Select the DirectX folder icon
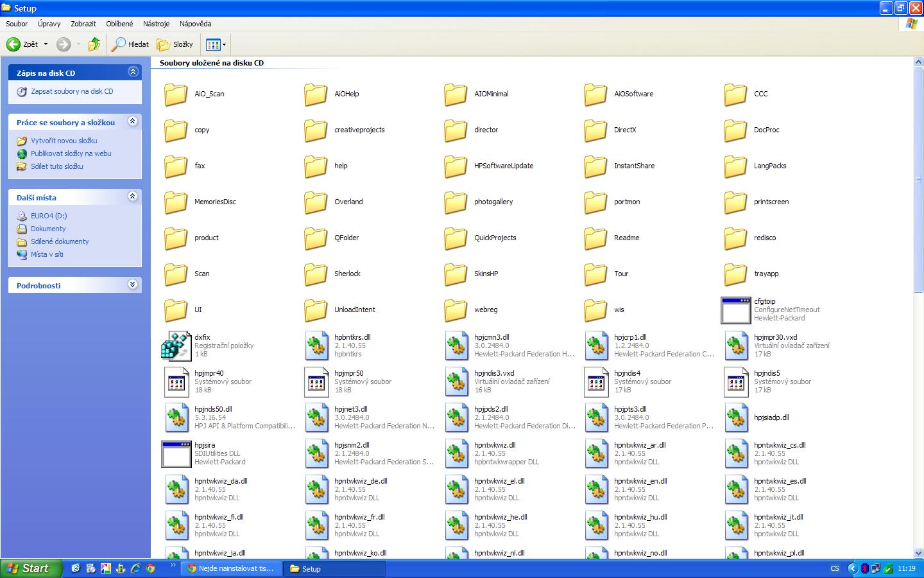 [595, 130]
